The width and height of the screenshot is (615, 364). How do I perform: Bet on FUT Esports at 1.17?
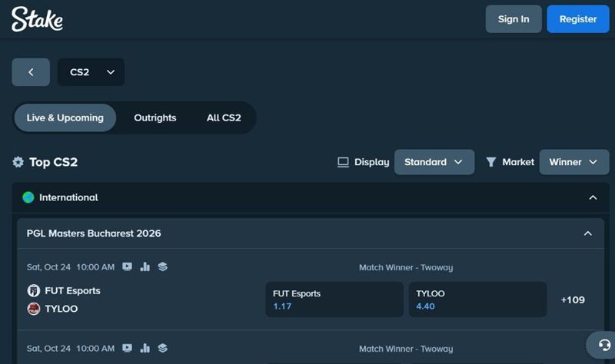[334, 299]
